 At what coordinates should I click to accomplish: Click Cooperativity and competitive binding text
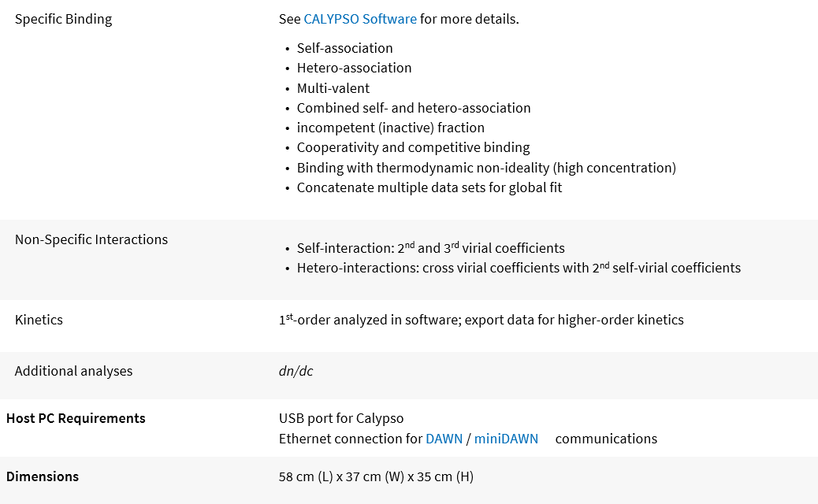point(413,147)
